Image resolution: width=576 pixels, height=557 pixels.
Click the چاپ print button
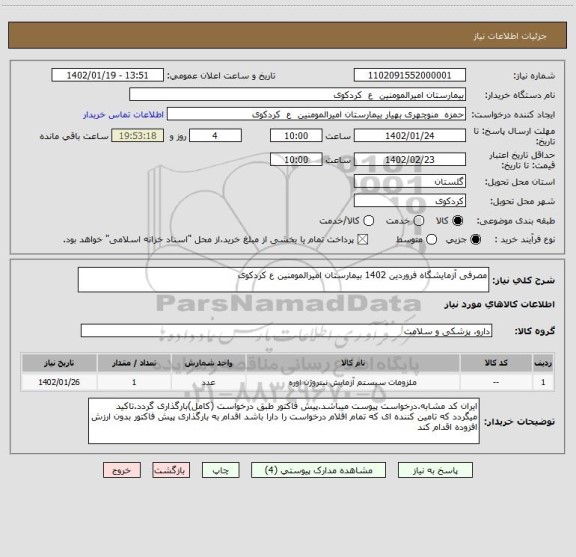[221, 470]
